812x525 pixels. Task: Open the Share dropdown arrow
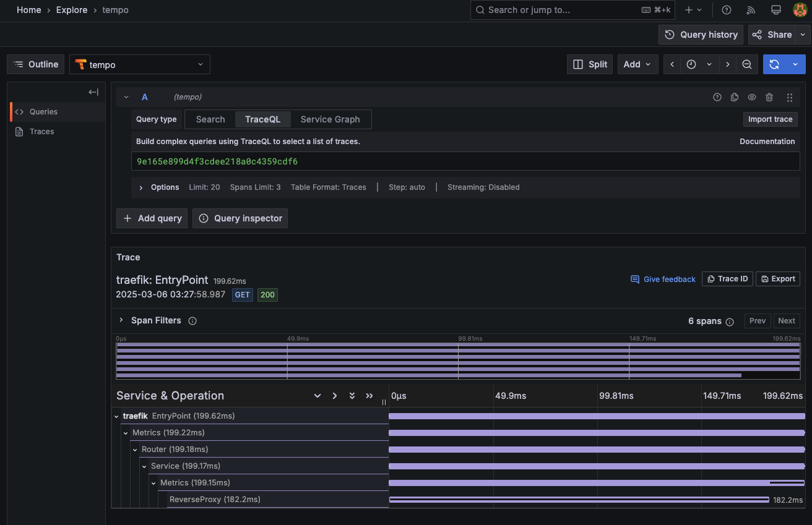pyautogui.click(x=803, y=35)
